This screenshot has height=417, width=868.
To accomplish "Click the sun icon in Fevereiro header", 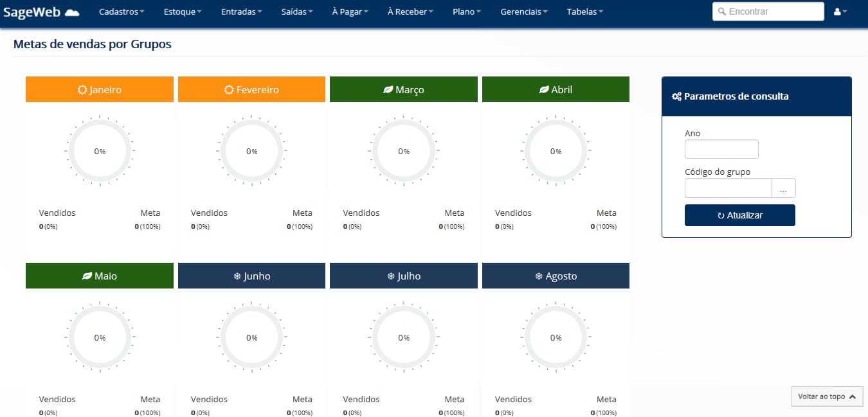I will [229, 90].
